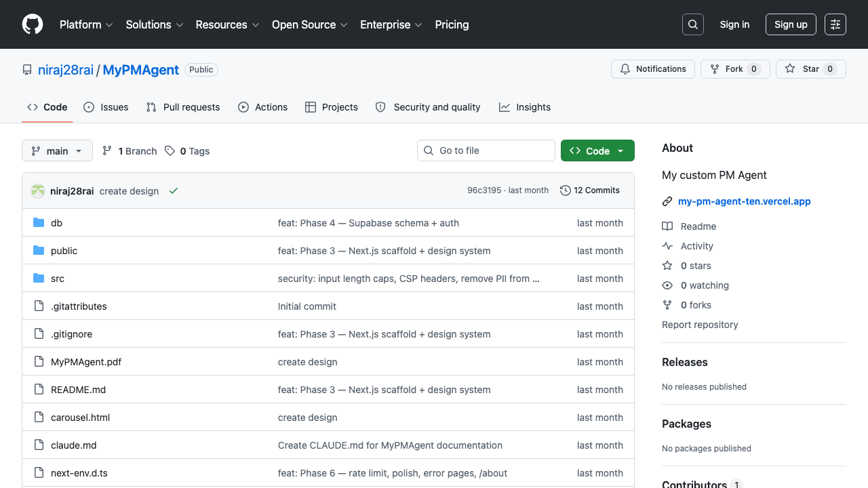Open the Actions tab
868x488 pixels.
point(263,107)
